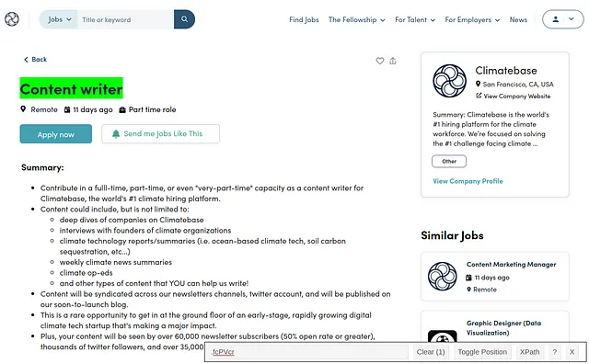Expand the Jobs search type dropdown
The height and width of the screenshot is (364, 589).
click(x=59, y=19)
